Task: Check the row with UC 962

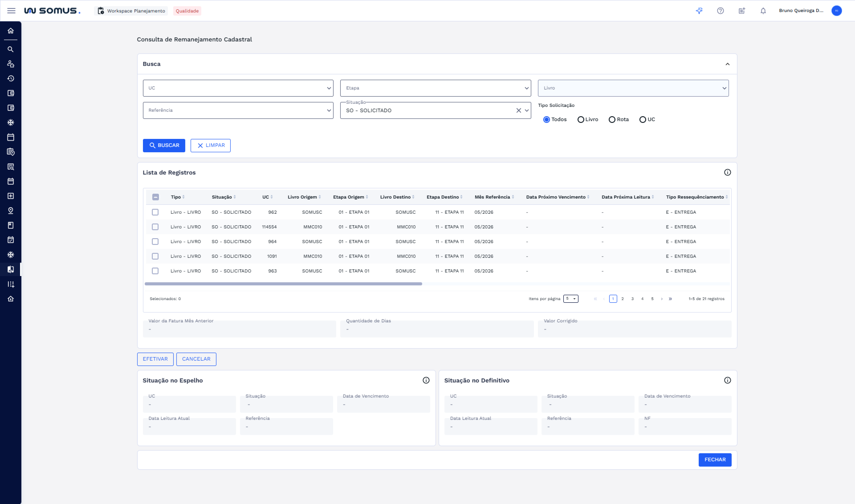Action: pyautogui.click(x=155, y=212)
